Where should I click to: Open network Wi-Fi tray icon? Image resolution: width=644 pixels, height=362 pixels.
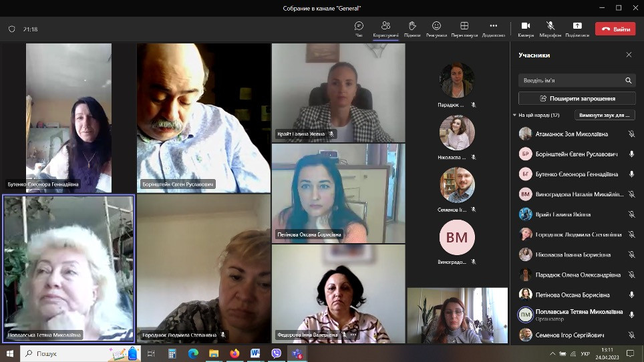[x=573, y=354]
